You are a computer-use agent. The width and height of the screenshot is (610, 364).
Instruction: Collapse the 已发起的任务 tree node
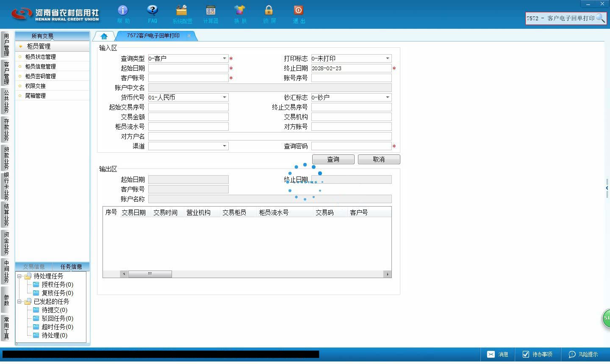(x=19, y=301)
